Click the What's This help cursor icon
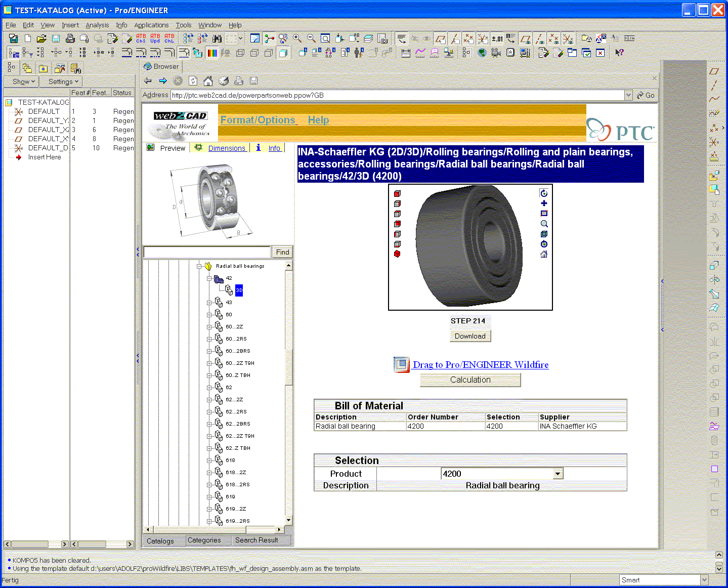The image size is (728, 588). point(619,53)
